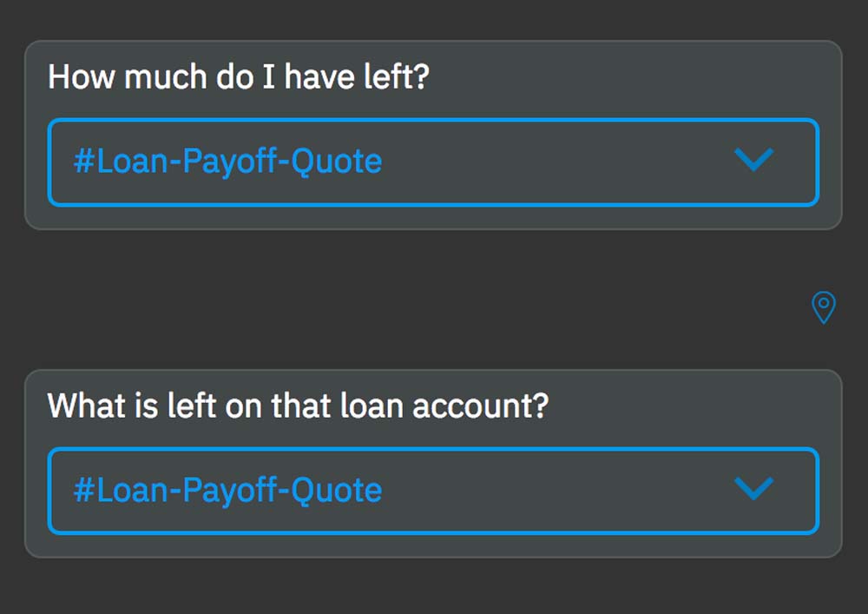
Task: Click #Loan-Payoff-Quote text in the first utterance card
Action: (227, 162)
